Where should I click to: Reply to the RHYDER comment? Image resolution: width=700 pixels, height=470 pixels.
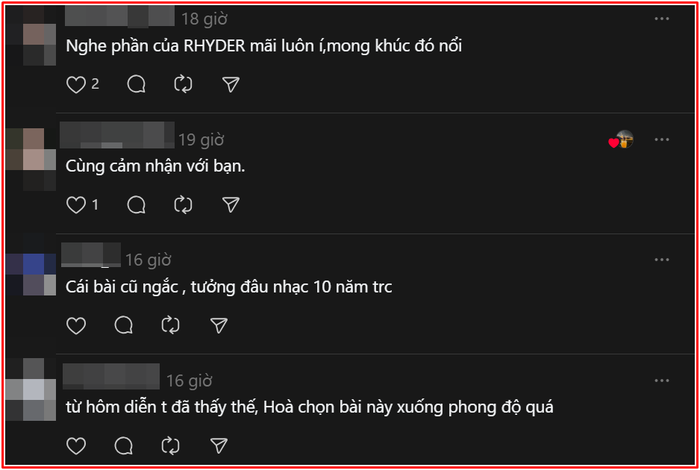[x=136, y=84]
